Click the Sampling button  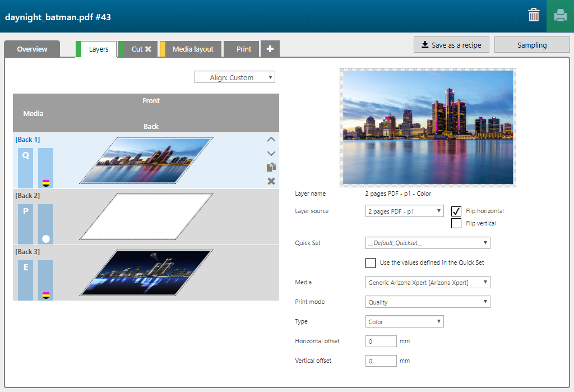[532, 45]
